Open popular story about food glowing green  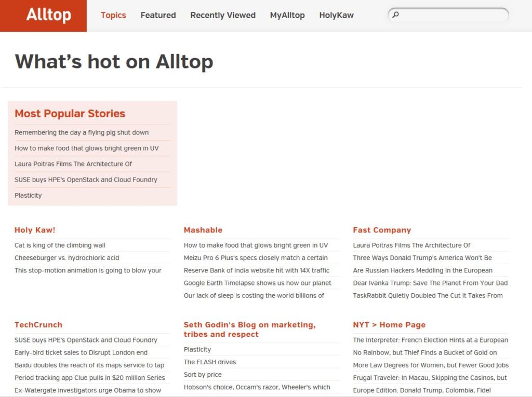[x=87, y=148]
